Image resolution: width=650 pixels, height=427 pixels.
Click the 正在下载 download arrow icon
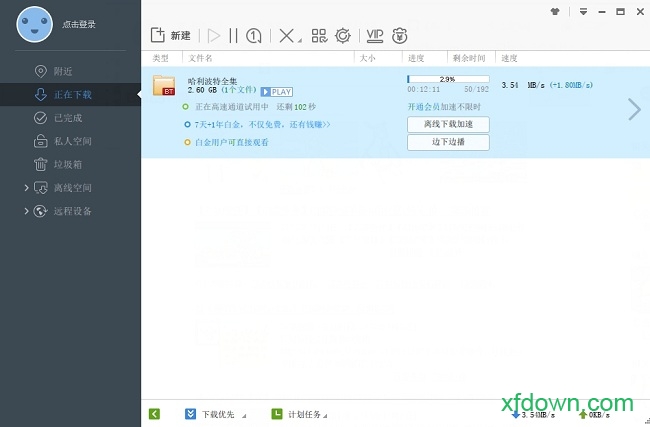[x=41, y=95]
